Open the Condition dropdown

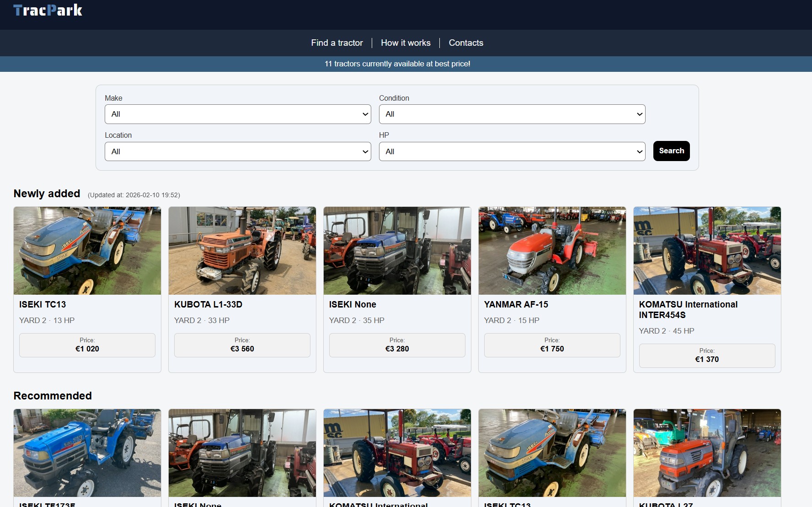coord(512,114)
